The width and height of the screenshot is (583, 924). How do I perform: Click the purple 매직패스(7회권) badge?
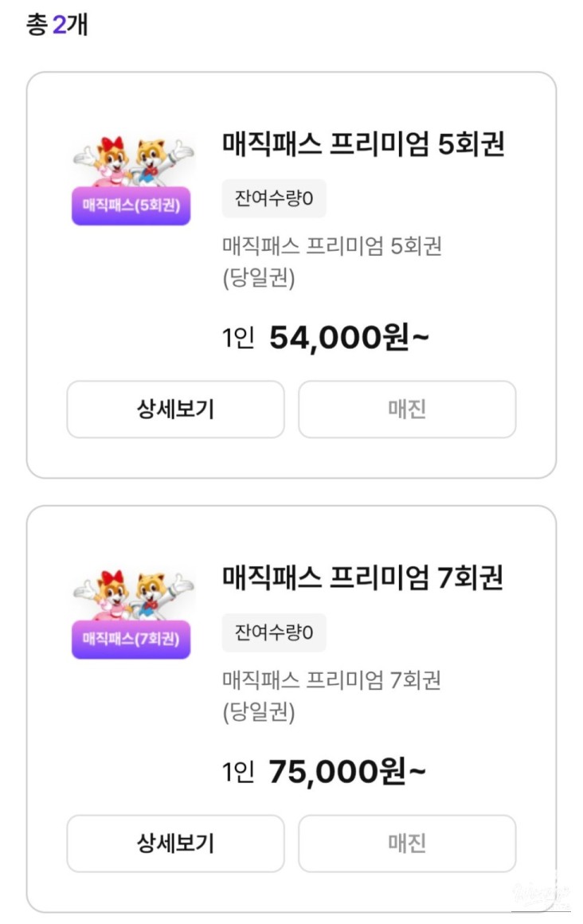[131, 639]
